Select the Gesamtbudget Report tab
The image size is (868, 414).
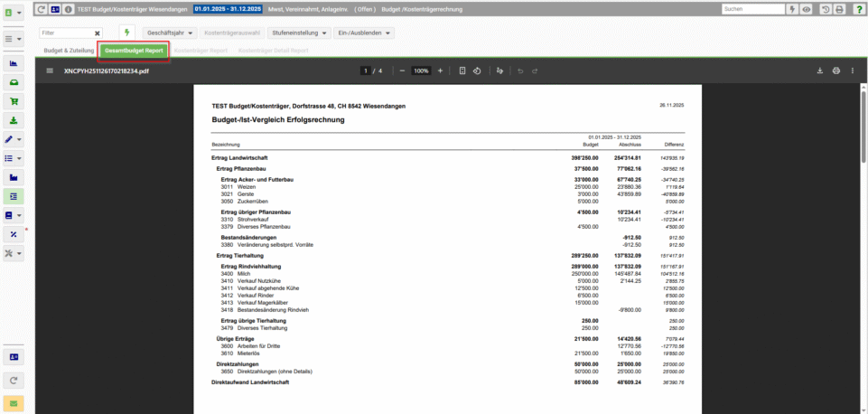coord(134,51)
